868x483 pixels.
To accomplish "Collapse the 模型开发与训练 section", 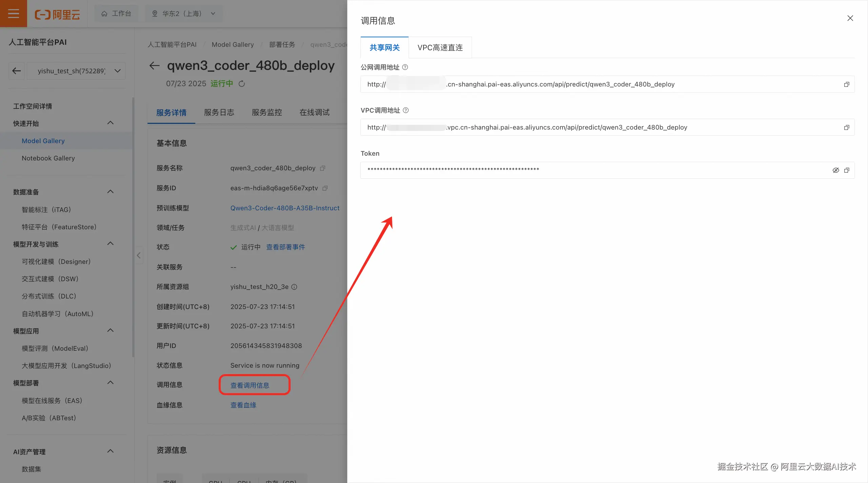I will (x=110, y=244).
